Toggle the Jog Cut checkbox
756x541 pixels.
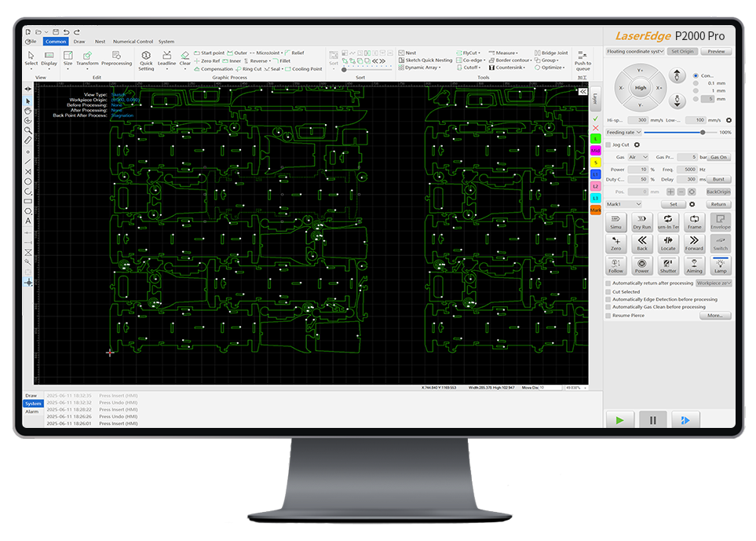608,144
